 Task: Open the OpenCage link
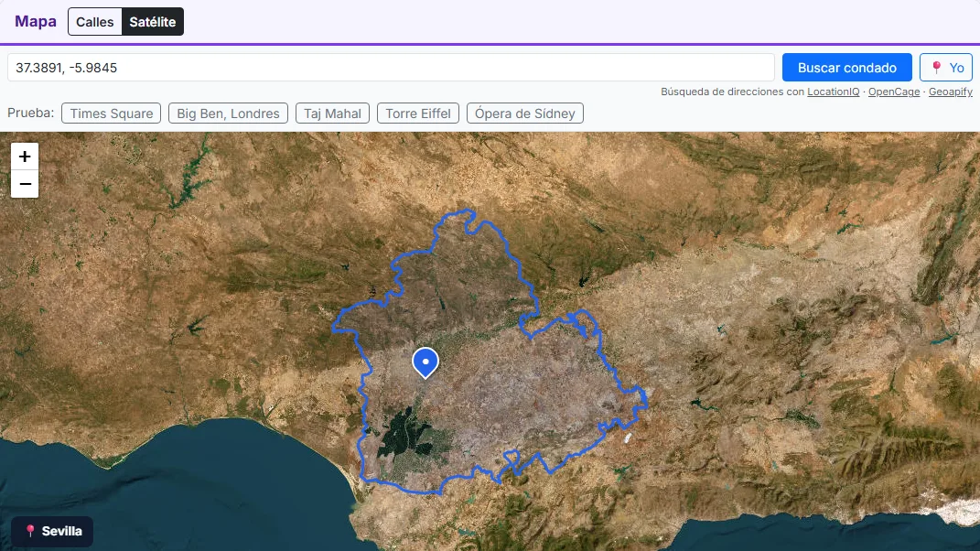(894, 92)
